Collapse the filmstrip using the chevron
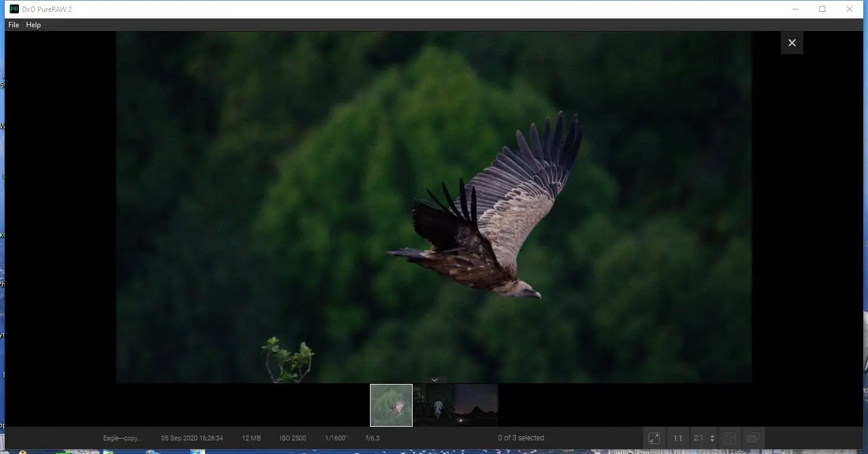868x454 pixels. 435,380
